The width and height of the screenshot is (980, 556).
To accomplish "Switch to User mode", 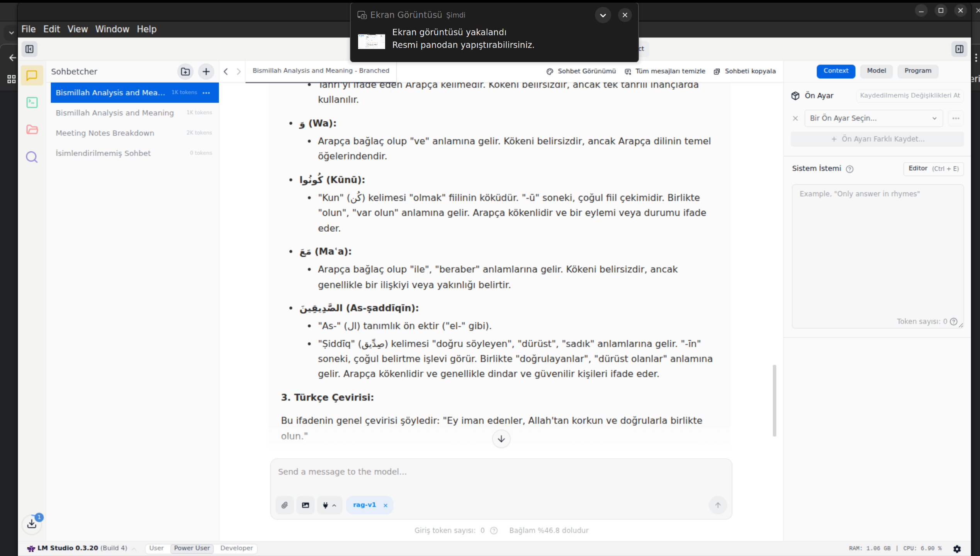I will (x=156, y=548).
